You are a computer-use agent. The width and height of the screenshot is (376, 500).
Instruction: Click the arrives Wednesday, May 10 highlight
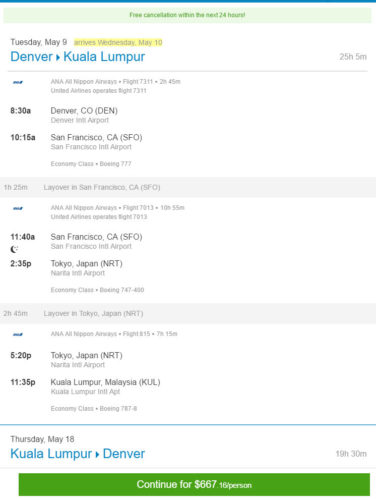(x=118, y=42)
